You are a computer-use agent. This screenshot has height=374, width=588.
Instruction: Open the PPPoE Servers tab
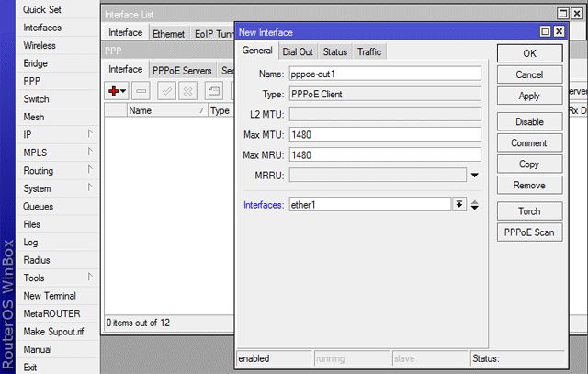point(182,70)
